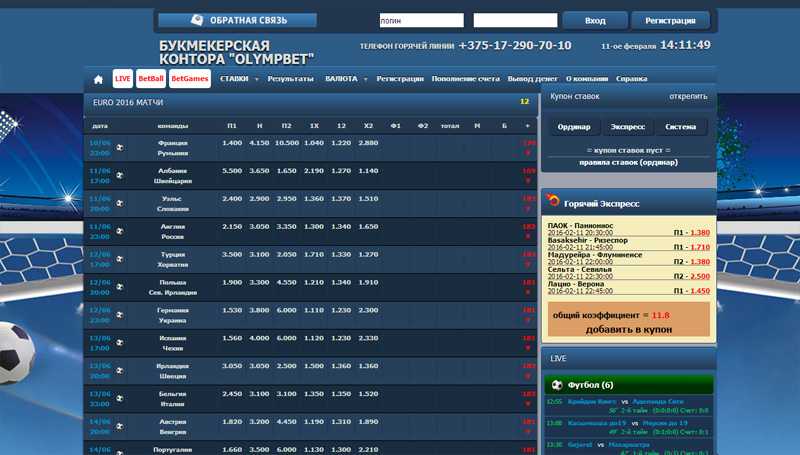800x455 pixels.
Task: Expand more bets for Франция - Румыния
Action: click(528, 148)
